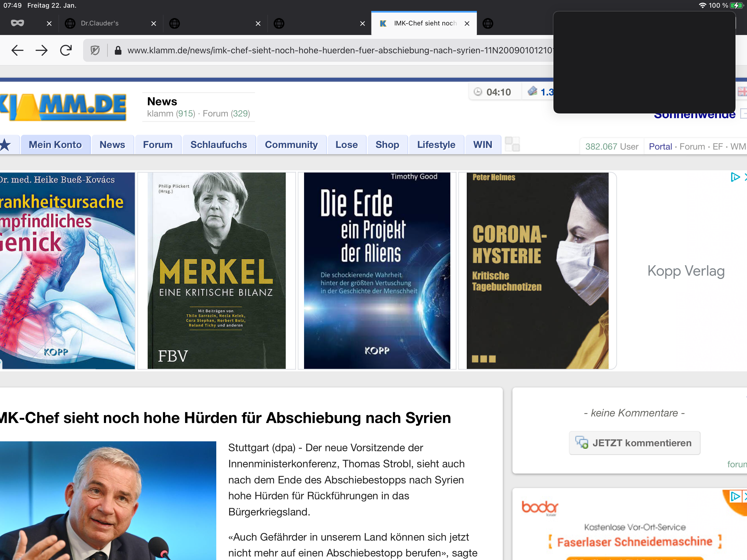Open the Forum (329) news link
The width and height of the screenshot is (747, 560).
tap(226, 114)
